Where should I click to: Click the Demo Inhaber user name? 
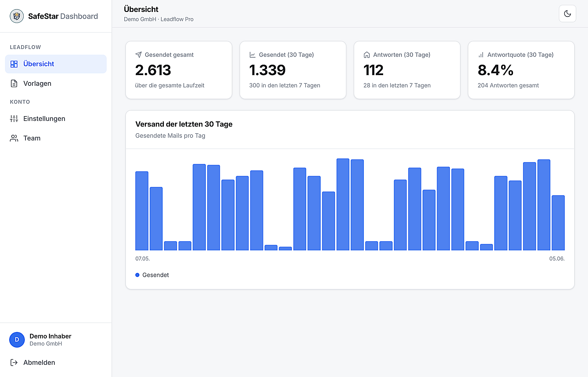51,336
